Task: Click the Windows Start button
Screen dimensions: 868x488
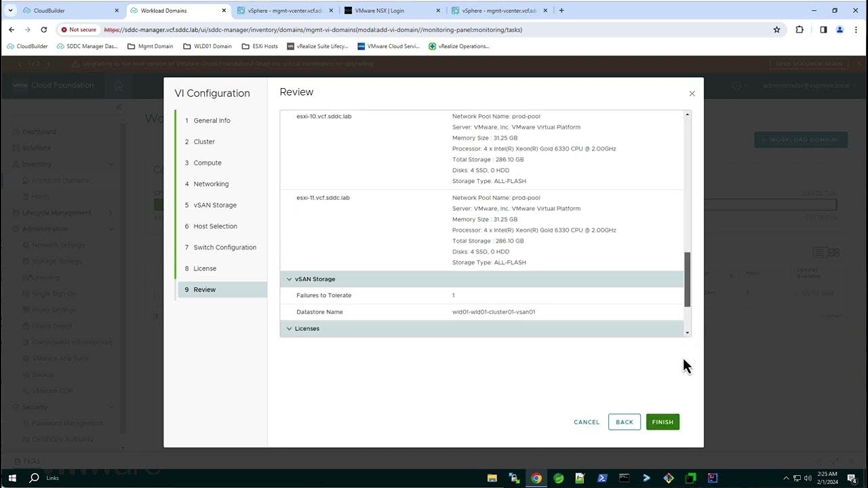Action: (12, 478)
